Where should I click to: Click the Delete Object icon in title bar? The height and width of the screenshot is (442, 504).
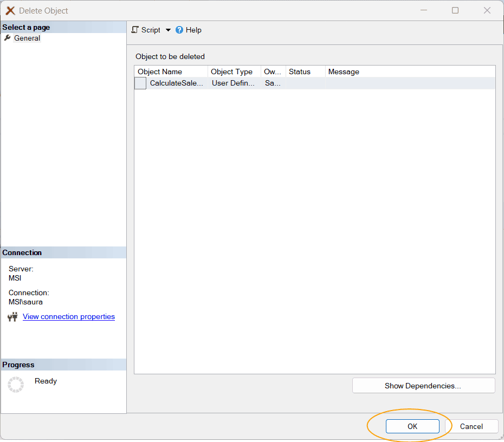coord(10,10)
